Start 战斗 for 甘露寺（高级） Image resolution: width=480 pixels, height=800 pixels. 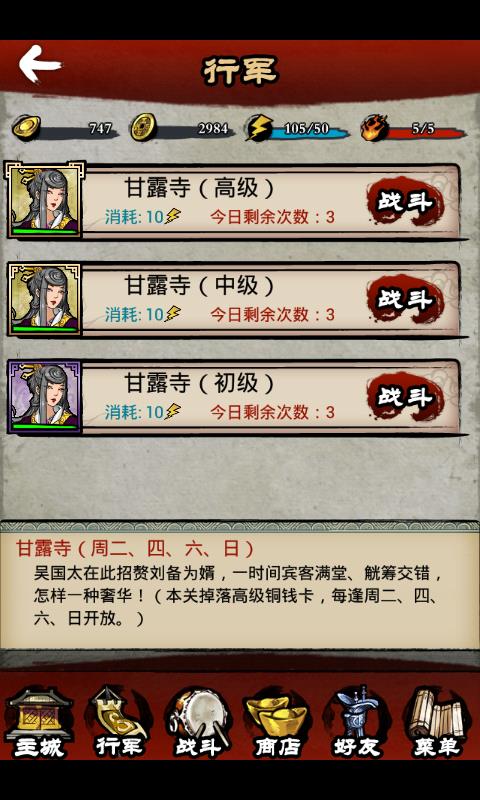405,202
